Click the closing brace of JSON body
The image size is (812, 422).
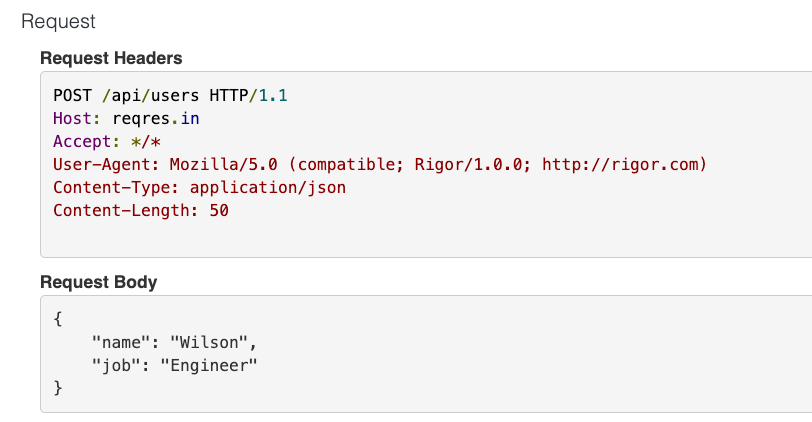(57, 388)
